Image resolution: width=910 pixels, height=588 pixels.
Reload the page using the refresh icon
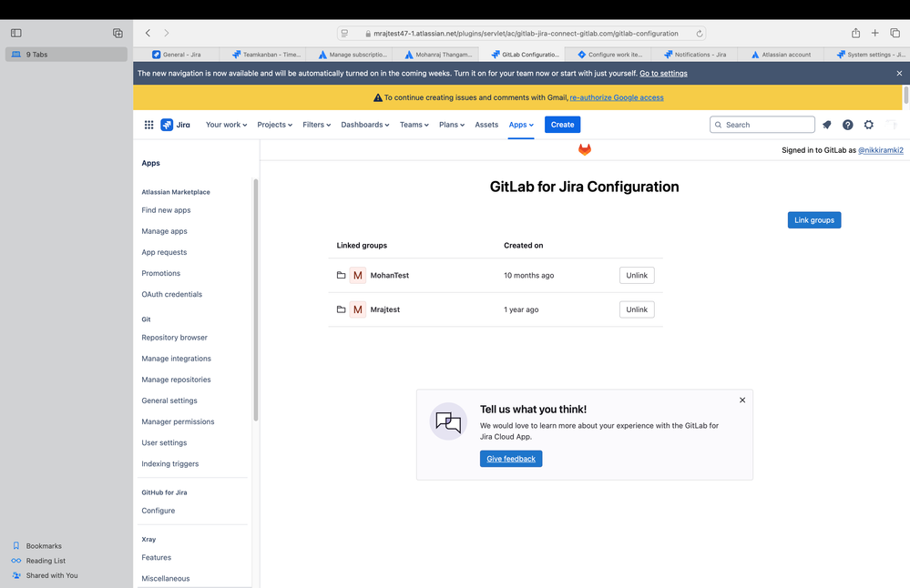(700, 34)
